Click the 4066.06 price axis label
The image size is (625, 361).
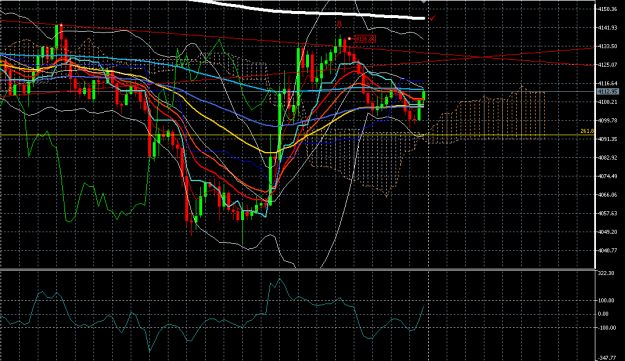click(x=607, y=195)
